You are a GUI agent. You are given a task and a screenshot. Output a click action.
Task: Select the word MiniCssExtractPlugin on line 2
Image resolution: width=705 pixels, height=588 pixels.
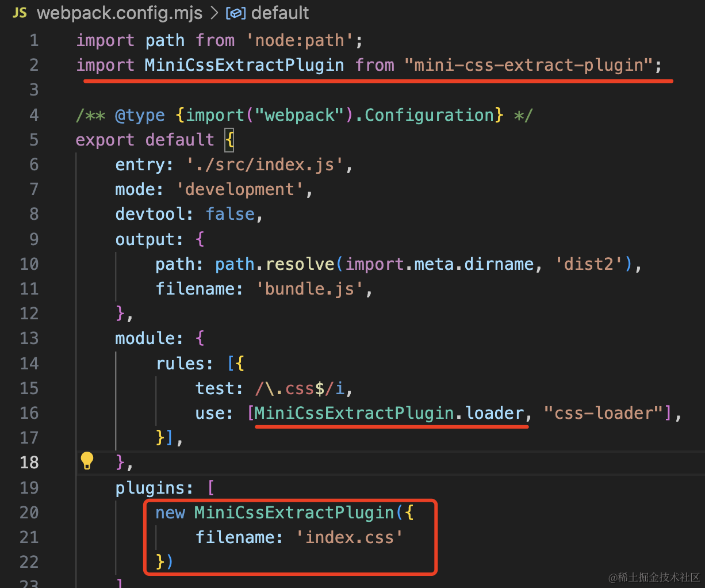[x=246, y=64]
